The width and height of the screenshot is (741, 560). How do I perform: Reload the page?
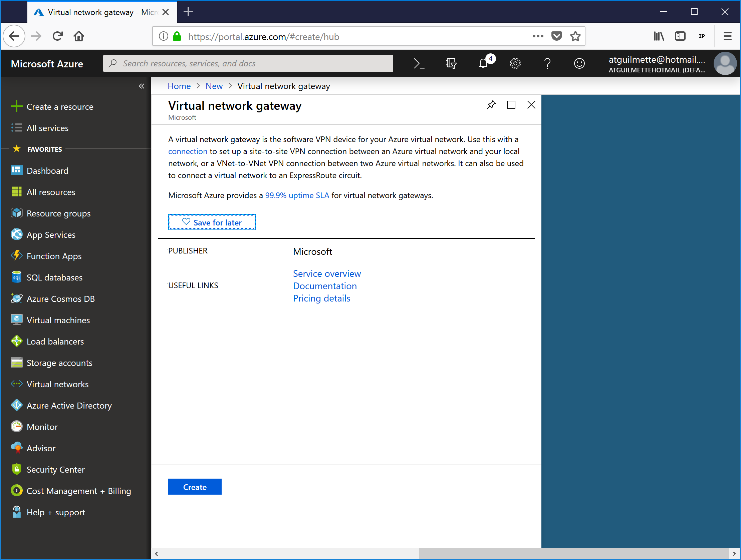pyautogui.click(x=58, y=36)
